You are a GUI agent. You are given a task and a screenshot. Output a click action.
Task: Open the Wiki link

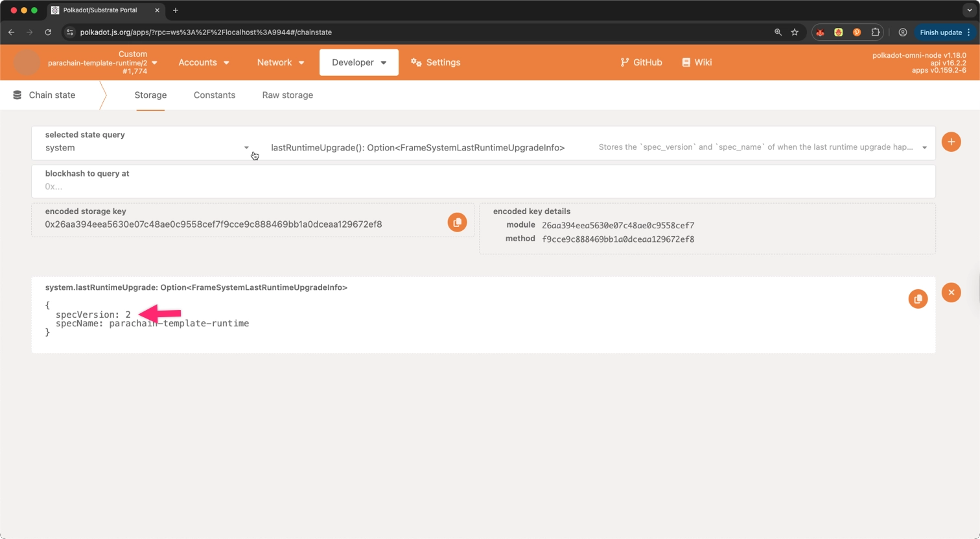(697, 62)
